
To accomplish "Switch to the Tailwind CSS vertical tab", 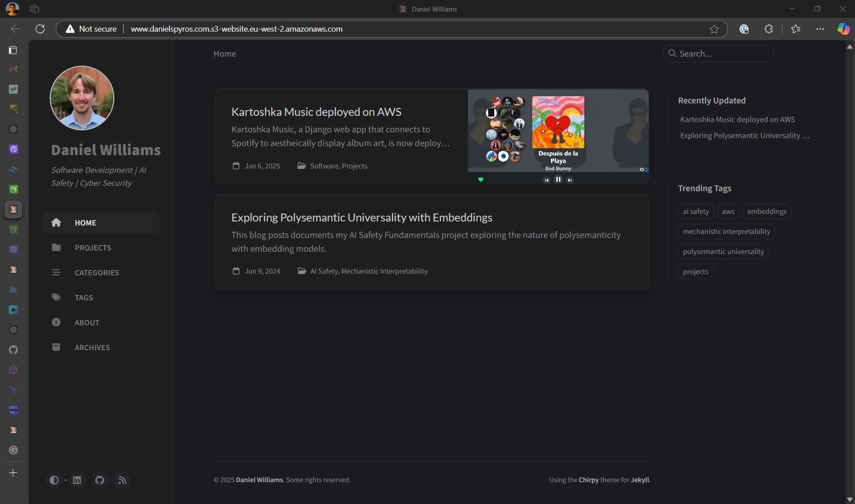I will [x=13, y=169].
